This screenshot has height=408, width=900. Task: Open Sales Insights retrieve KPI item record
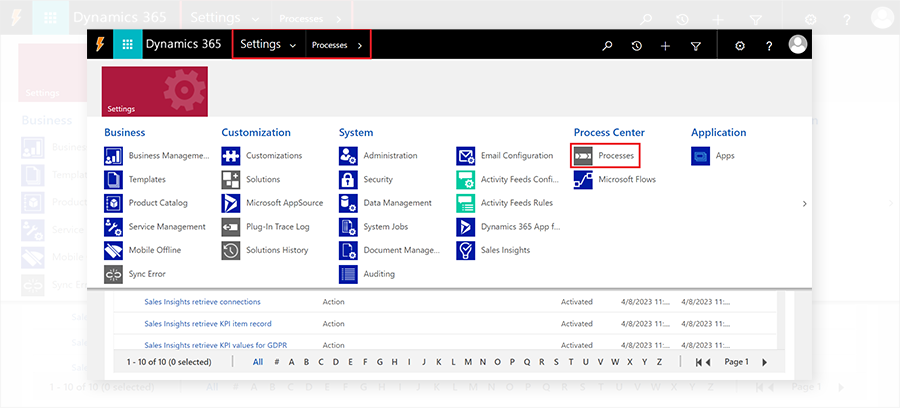pos(208,324)
